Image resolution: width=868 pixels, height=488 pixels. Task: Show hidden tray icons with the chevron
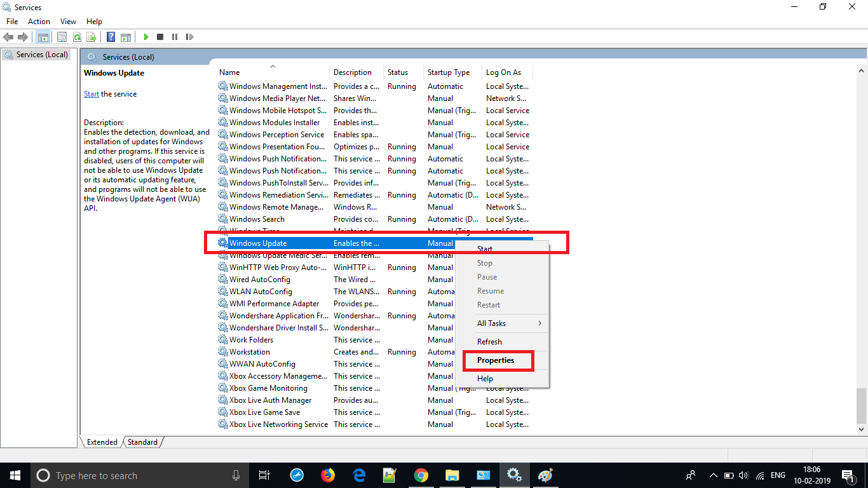click(x=714, y=475)
